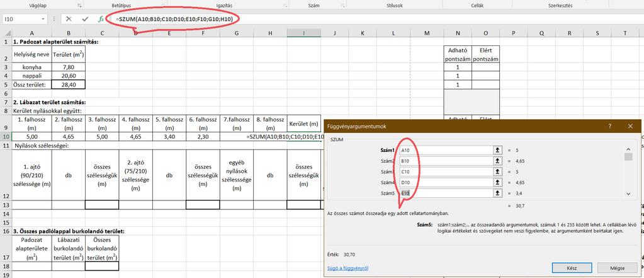Click cell with nappali
644x278 pixels.
coord(32,76)
